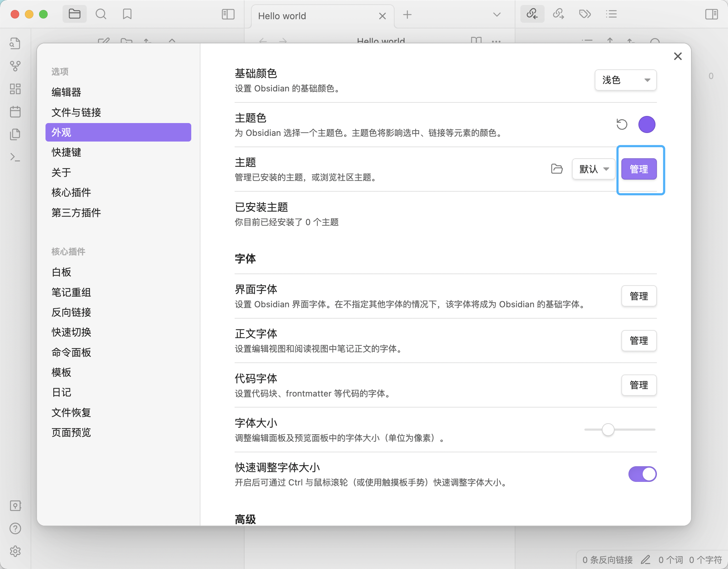
Task: Click the 字体大小 slider handle
Action: tap(608, 430)
